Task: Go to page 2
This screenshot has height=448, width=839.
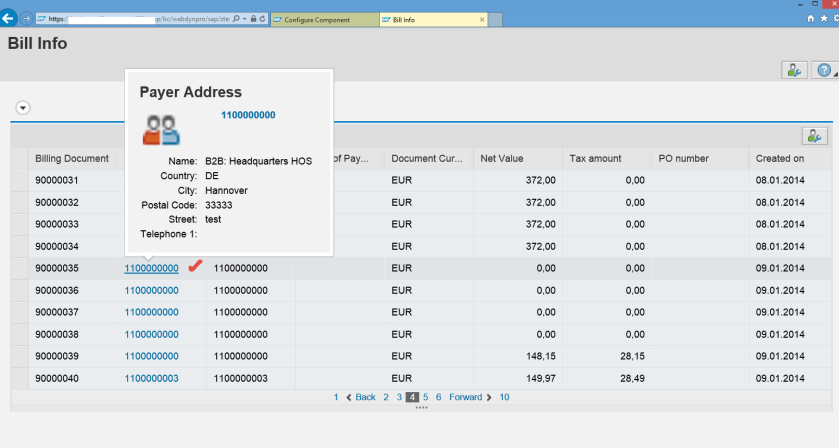Action: 386,397
